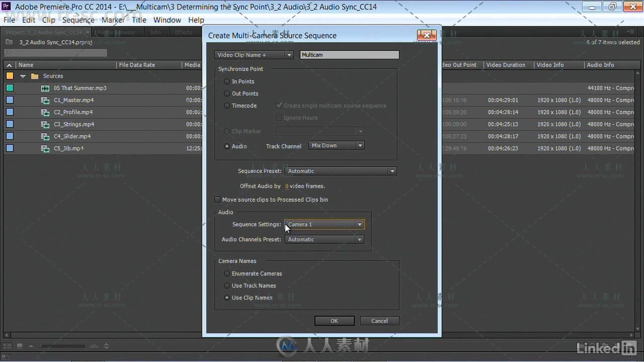Image resolution: width=644 pixels, height=362 pixels.
Task: Select Enumerate Cameras option
Action: (227, 274)
